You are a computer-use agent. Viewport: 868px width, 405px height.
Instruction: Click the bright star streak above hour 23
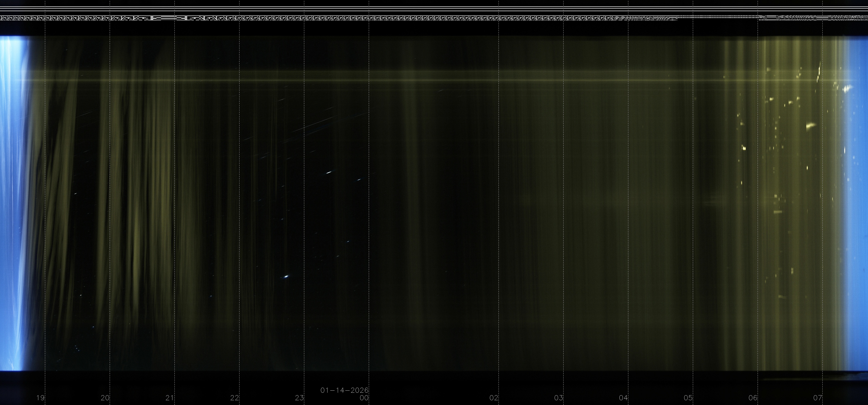(x=329, y=172)
